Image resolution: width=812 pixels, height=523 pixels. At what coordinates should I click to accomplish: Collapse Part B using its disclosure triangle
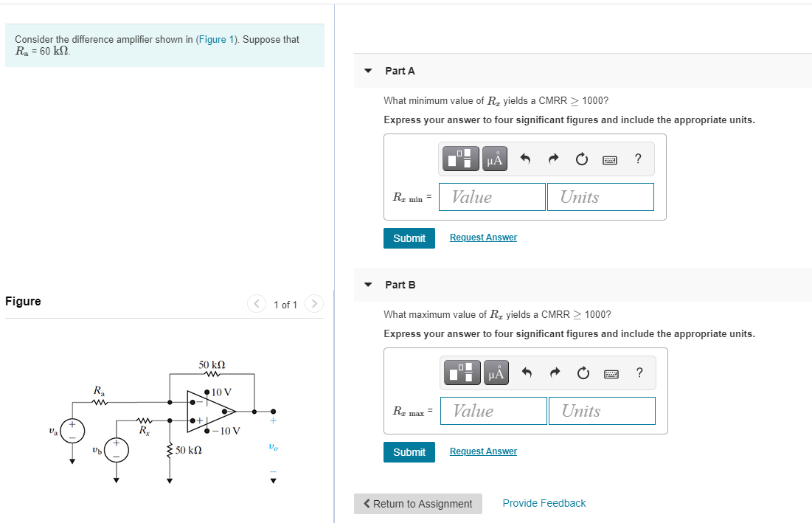click(367, 284)
